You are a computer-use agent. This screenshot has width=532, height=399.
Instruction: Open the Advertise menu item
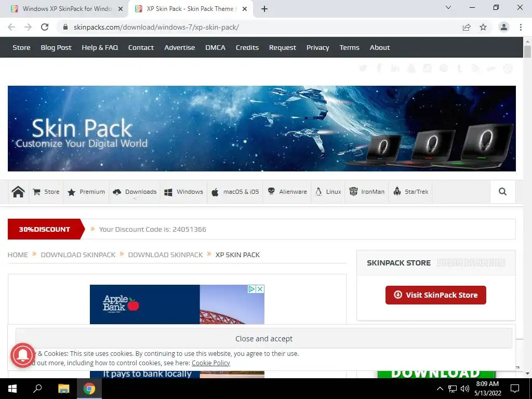[179, 47]
